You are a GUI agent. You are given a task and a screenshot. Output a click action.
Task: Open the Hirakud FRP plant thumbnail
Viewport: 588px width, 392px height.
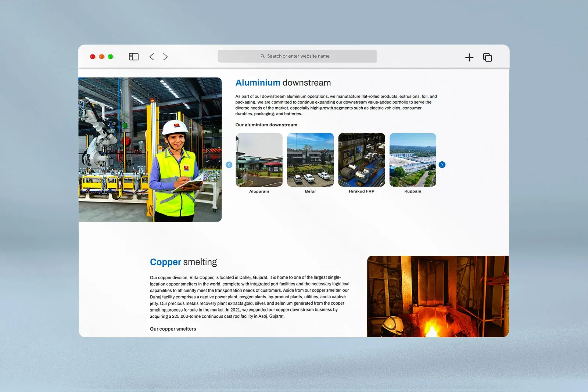[362, 160]
